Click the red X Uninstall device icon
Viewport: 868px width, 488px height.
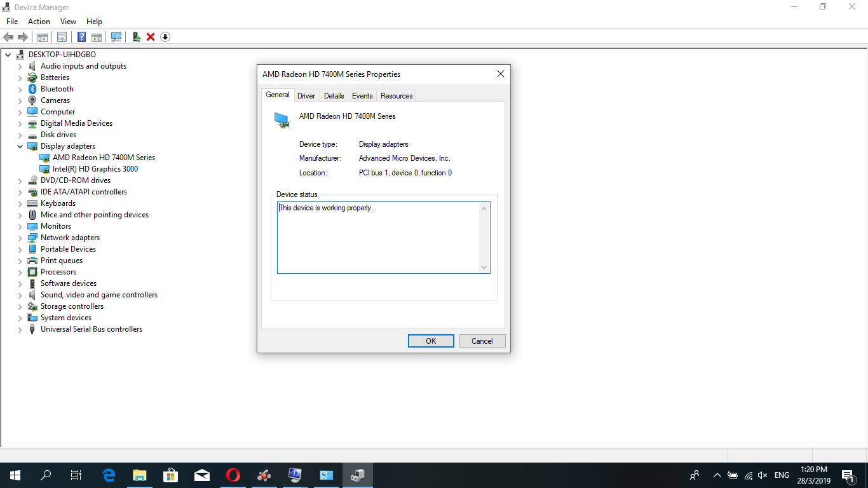(151, 37)
